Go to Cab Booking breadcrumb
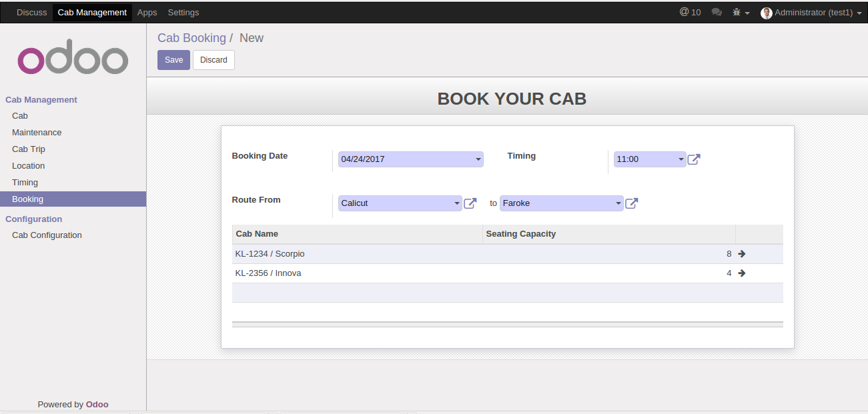Viewport: 868px width, 414px height. pyautogui.click(x=191, y=38)
